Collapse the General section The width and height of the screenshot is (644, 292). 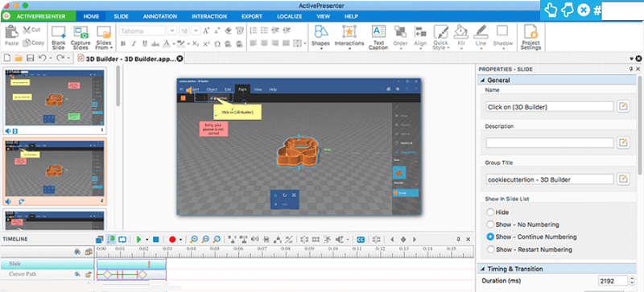(482, 80)
